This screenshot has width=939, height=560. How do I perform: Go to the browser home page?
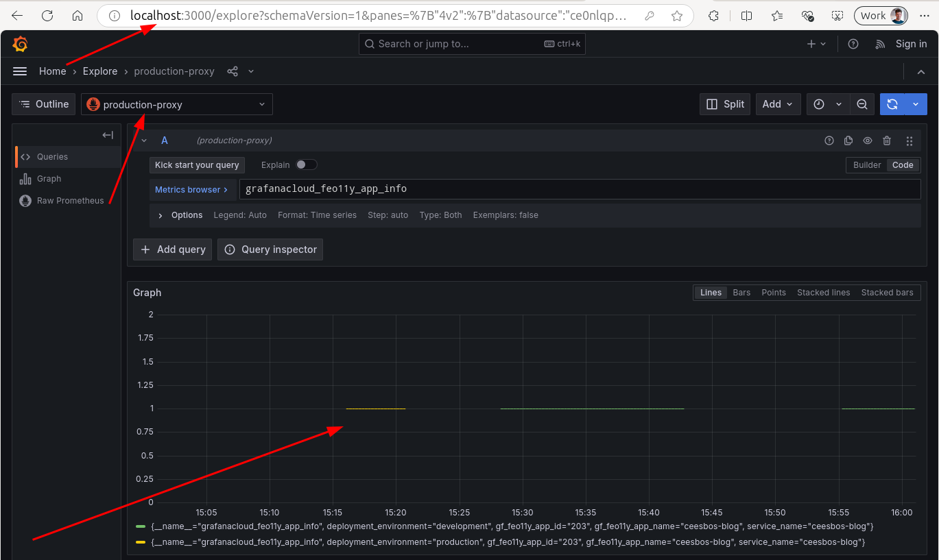(78, 16)
